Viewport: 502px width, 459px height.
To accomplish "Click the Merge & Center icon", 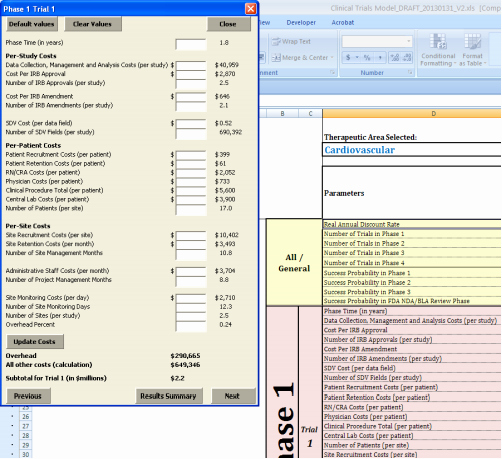I will coord(276,58).
